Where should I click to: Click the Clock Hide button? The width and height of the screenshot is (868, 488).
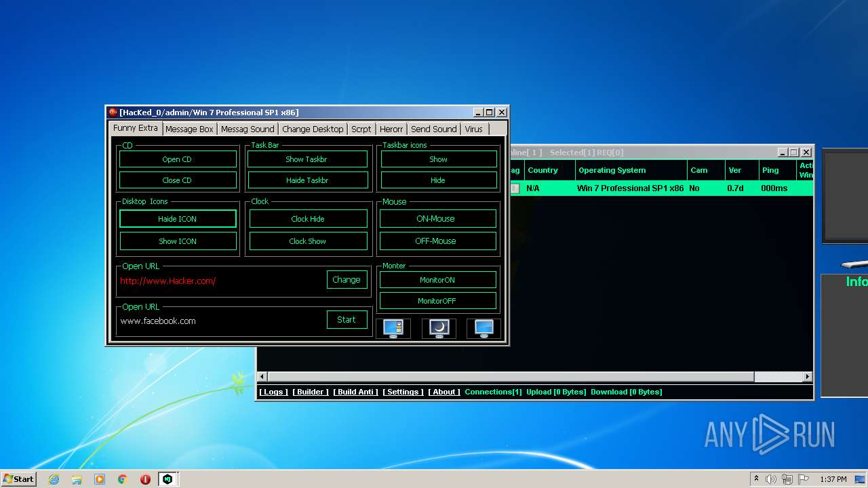pyautogui.click(x=309, y=219)
